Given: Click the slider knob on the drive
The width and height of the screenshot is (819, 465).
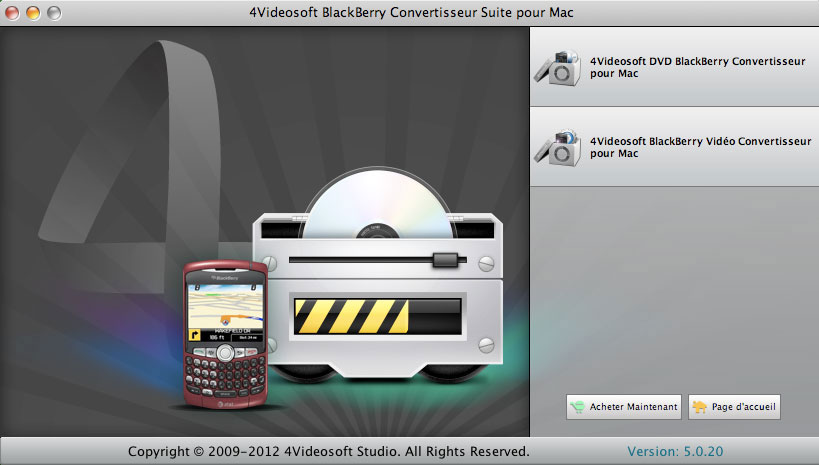Looking at the screenshot, I should tap(443, 260).
